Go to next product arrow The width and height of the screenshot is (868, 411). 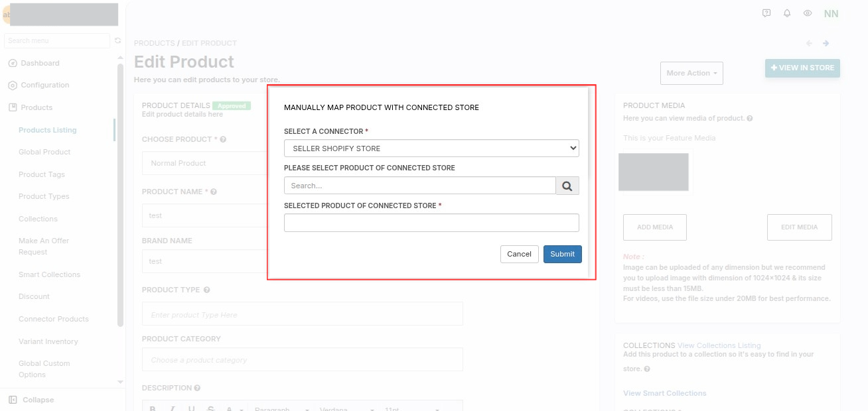pyautogui.click(x=826, y=43)
